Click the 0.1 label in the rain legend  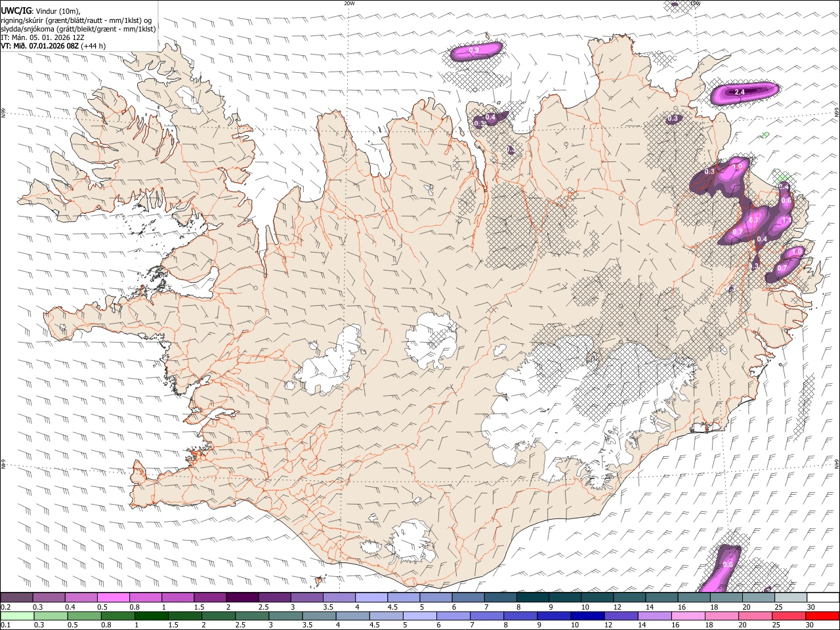point(5,625)
